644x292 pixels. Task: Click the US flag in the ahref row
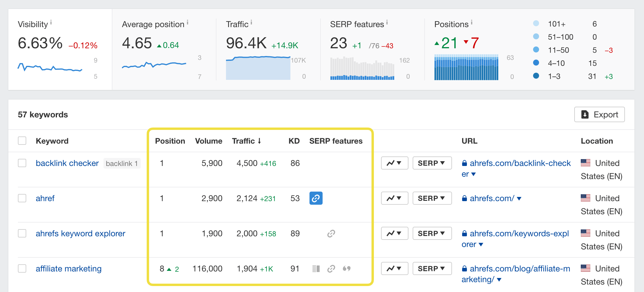586,198
